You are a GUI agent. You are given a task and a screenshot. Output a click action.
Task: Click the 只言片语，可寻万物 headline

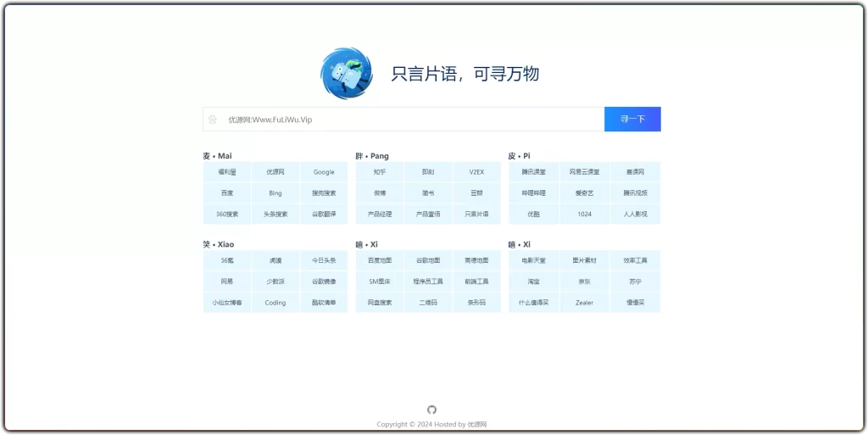465,74
